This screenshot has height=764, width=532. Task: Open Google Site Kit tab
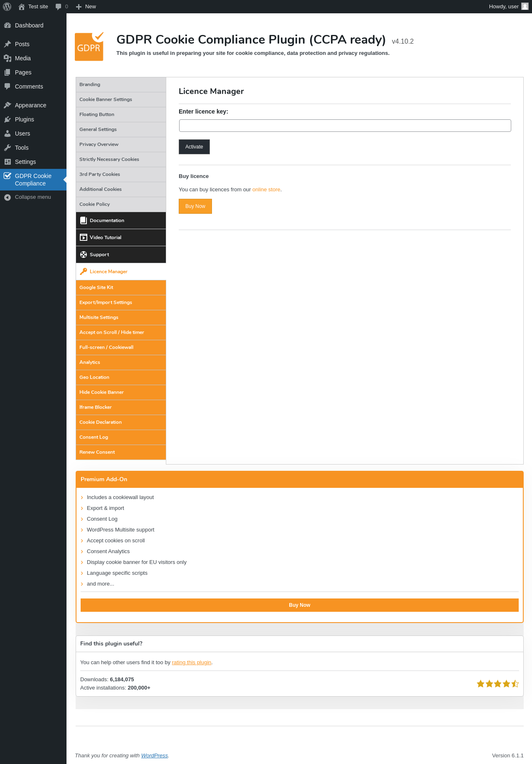[x=121, y=287]
